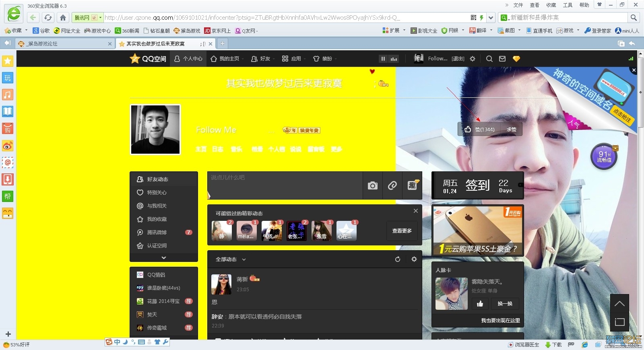Expand the friend feed sidebar chevron

click(x=164, y=257)
